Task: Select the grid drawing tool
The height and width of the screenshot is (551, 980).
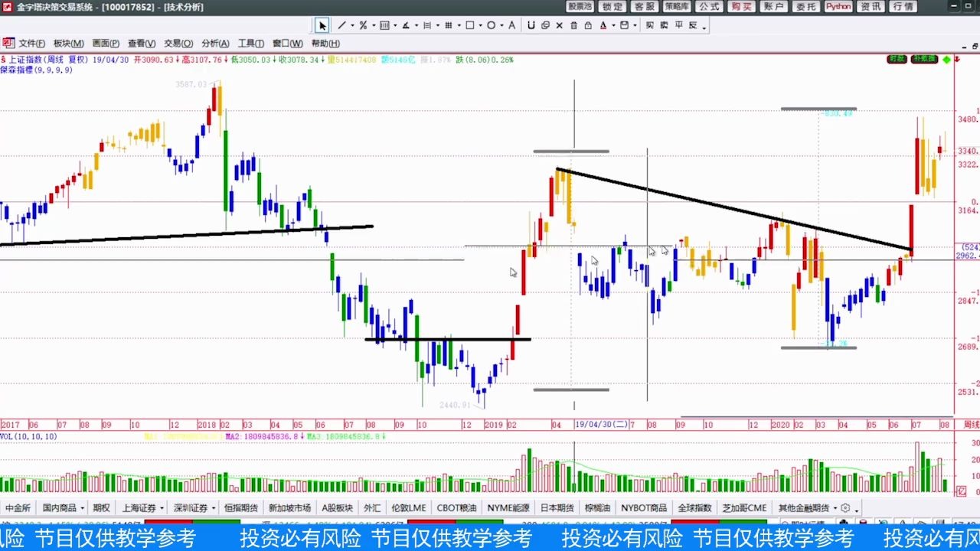Action: click(x=448, y=25)
